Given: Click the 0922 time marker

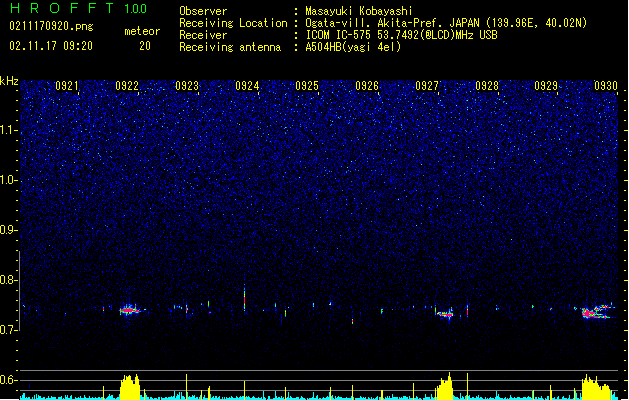Looking at the screenshot, I should (x=127, y=86).
